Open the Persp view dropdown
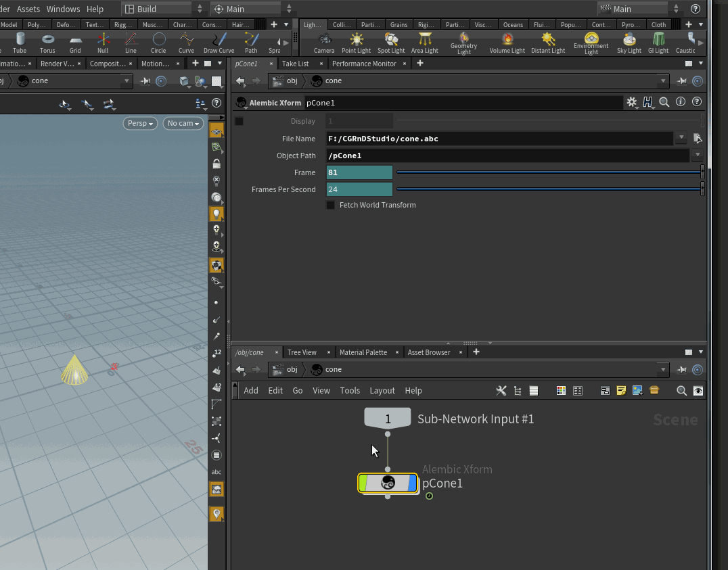728x570 pixels. click(140, 123)
